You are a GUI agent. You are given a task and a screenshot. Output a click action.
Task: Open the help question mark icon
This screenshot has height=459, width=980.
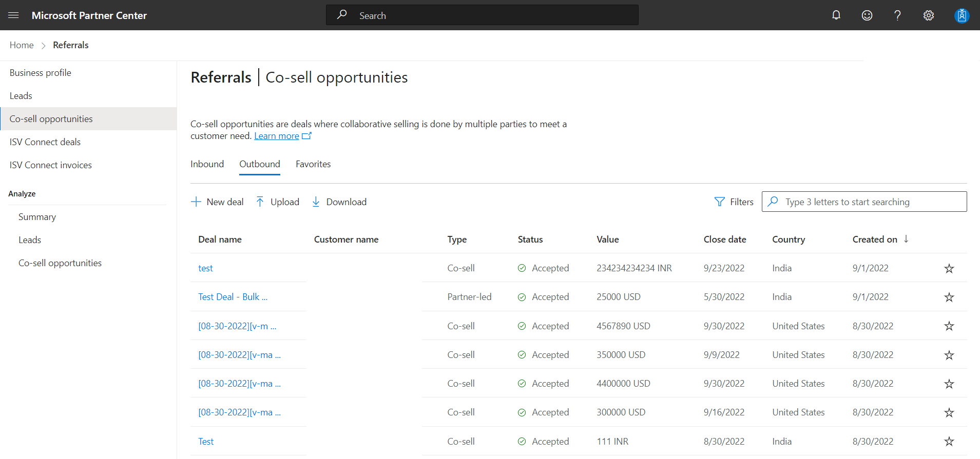pyautogui.click(x=897, y=15)
